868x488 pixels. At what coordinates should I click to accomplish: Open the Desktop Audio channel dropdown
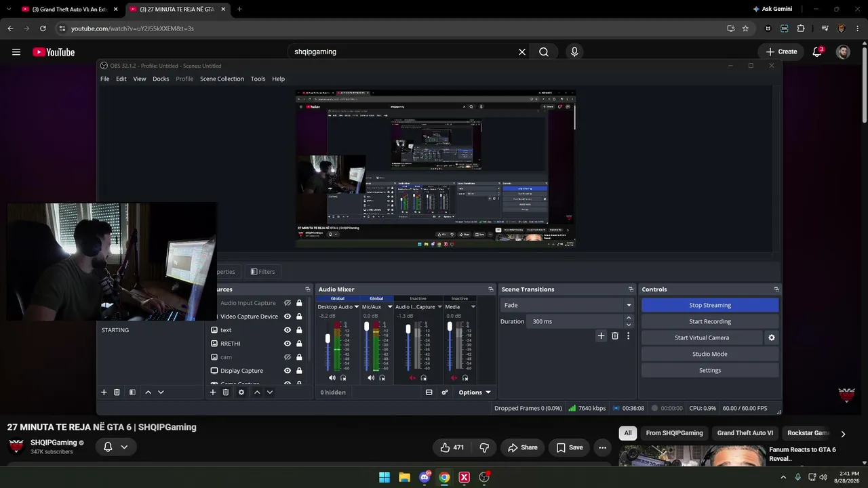pyautogui.click(x=356, y=307)
